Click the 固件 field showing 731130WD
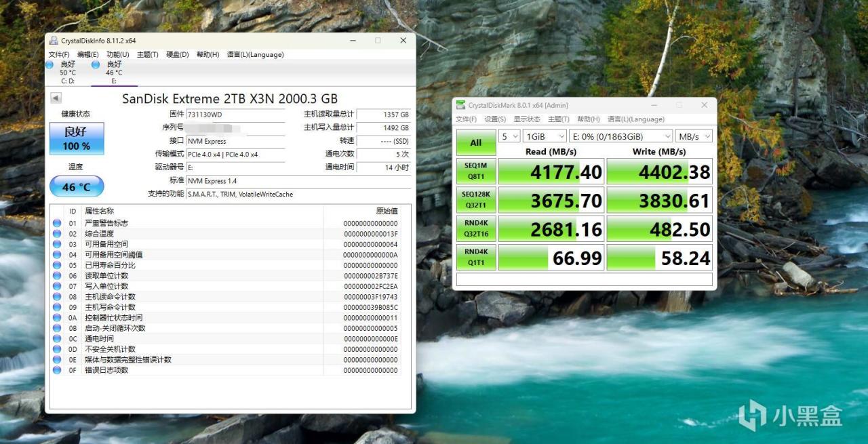868x444 pixels. pos(235,115)
